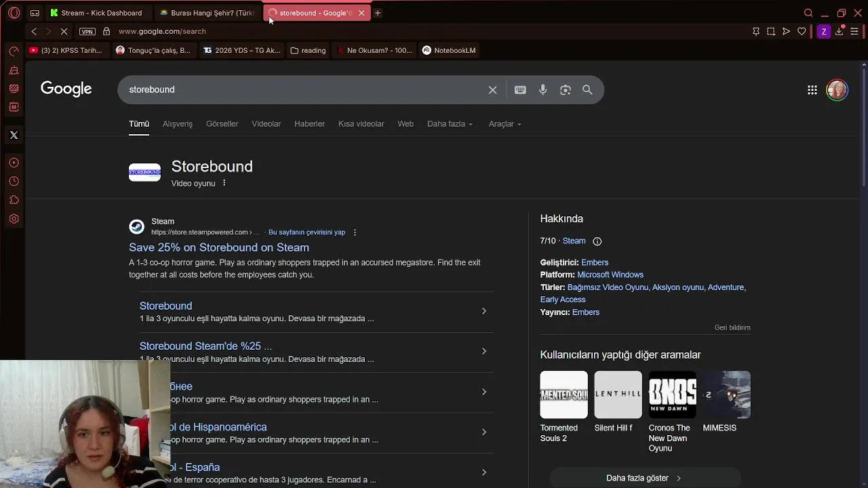Open X (Twitter) in the sidebar
Image resolution: width=868 pixels, height=488 pixels.
[x=14, y=135]
